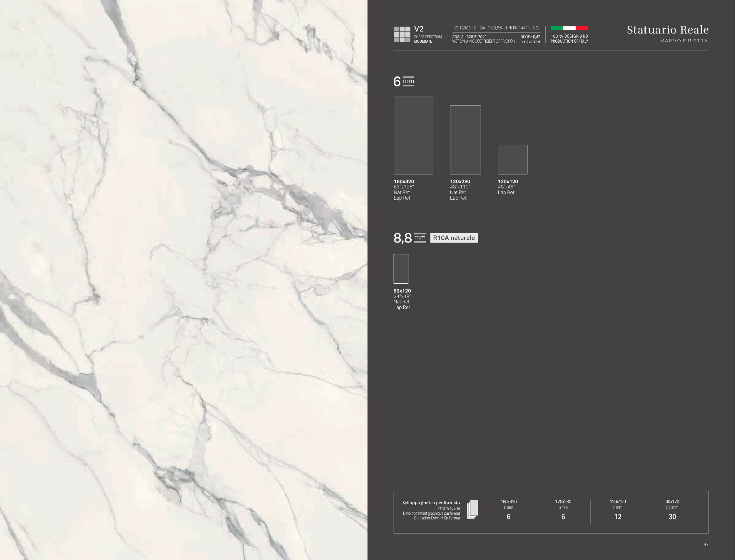Click the ISO 13006 certification text
The width and height of the screenshot is (735, 560).
[496, 28]
